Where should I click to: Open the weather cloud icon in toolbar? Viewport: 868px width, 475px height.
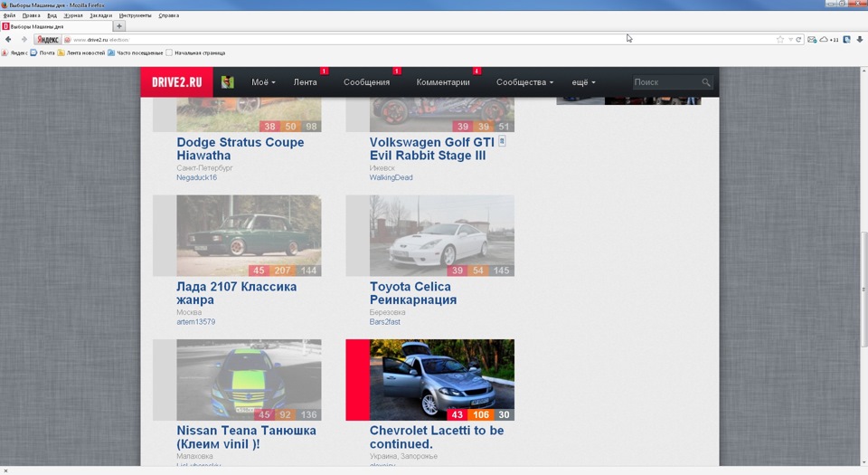824,39
